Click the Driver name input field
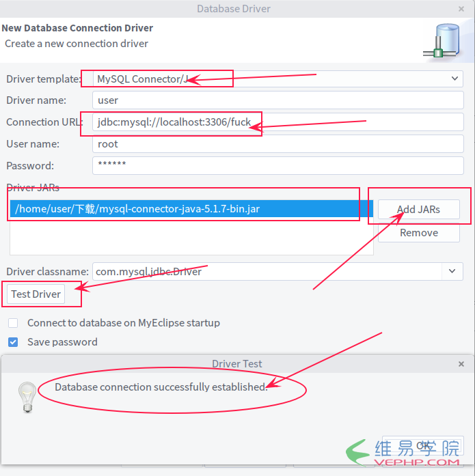 coord(277,100)
